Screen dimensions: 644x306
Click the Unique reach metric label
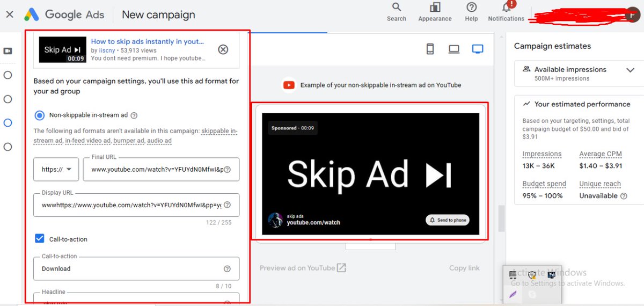click(600, 184)
